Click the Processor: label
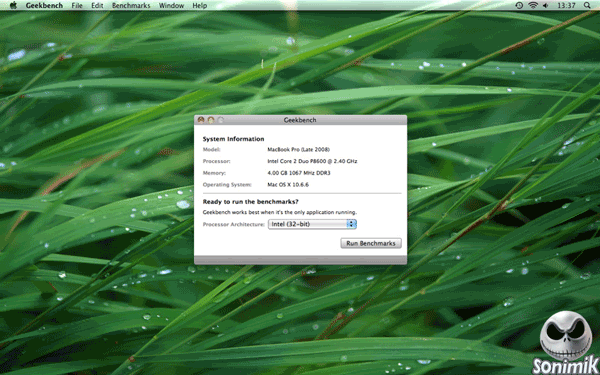This screenshot has height=375, width=600. 217,161
